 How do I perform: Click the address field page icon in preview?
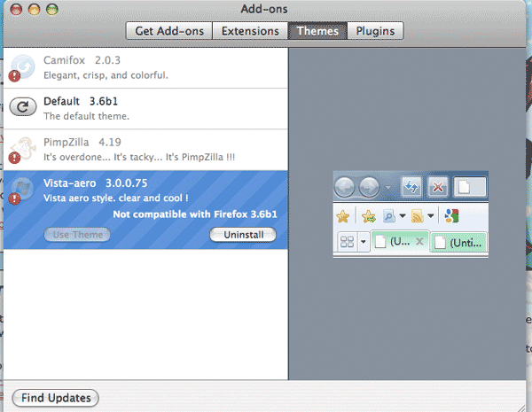point(464,187)
